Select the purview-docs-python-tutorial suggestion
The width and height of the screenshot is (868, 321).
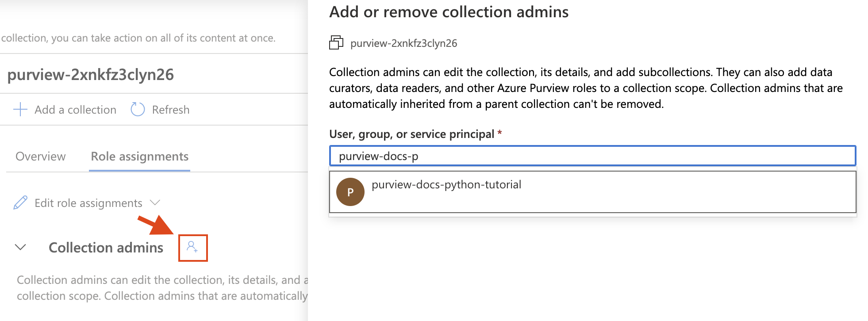[x=446, y=185]
